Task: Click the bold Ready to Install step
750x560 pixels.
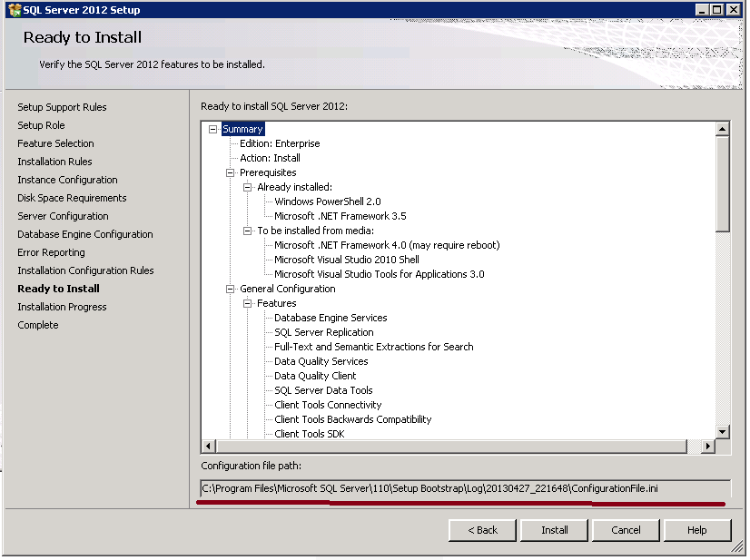Action: [58, 289]
